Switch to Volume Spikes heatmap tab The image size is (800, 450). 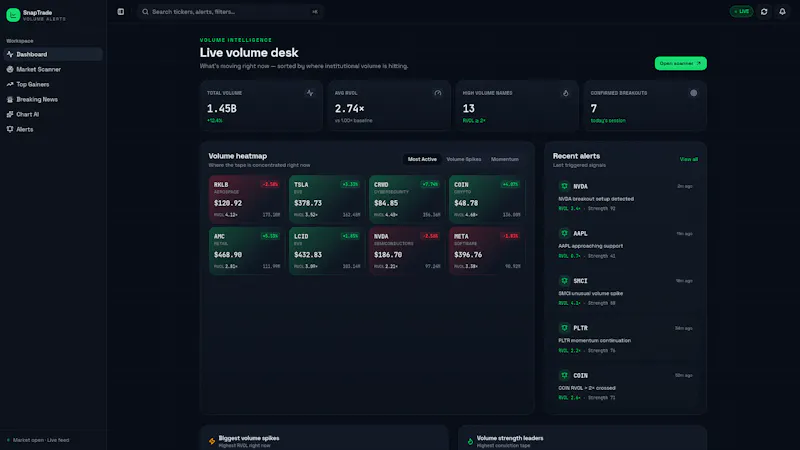coord(464,159)
